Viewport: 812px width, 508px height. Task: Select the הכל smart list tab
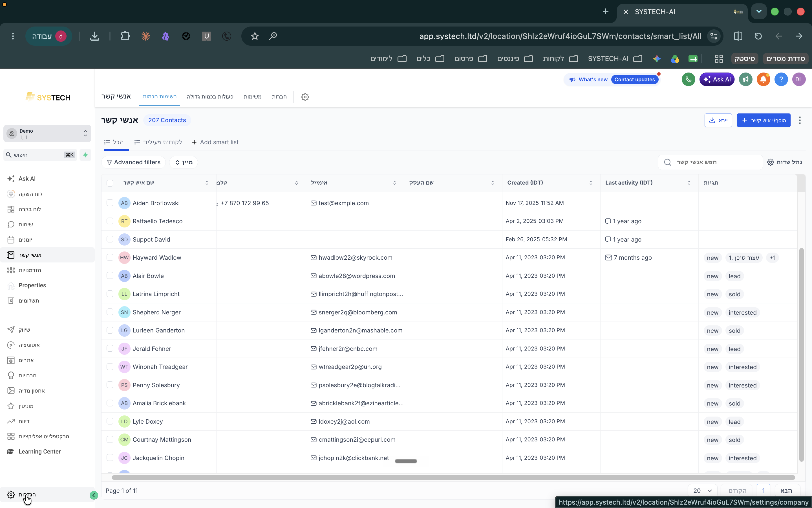(114, 142)
